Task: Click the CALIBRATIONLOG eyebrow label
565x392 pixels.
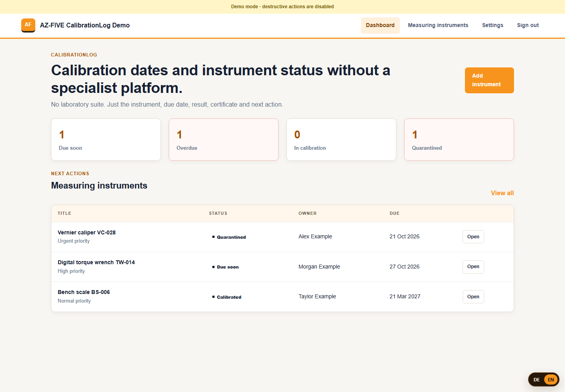Action: [x=74, y=55]
